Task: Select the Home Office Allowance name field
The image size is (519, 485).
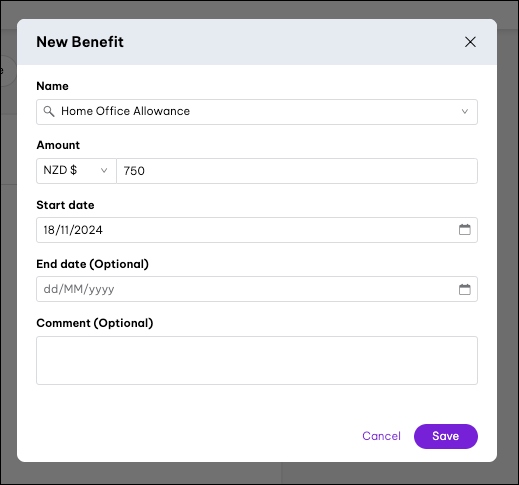Action: pos(257,112)
